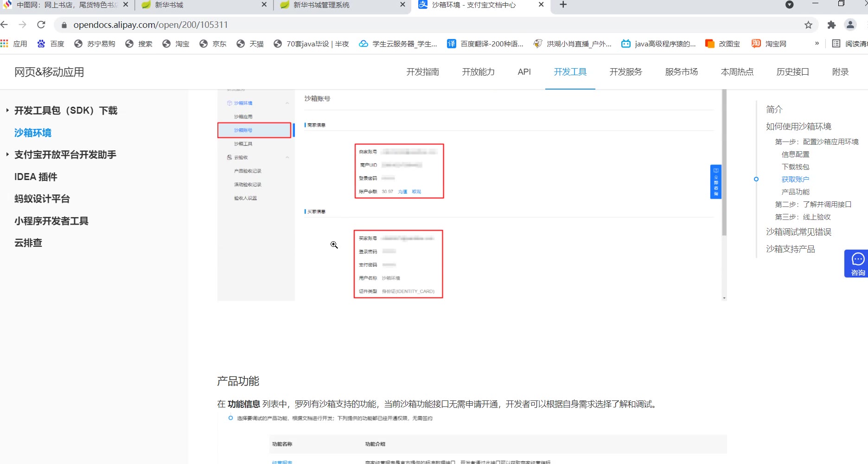This screenshot has width=868, height=464.
Task: Jump to 下载钱包 anchor
Action: coord(795,167)
